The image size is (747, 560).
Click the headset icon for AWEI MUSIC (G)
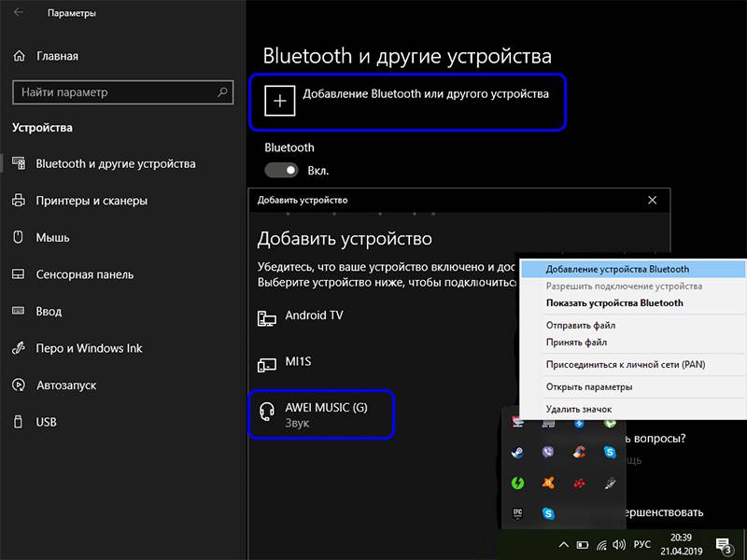(x=266, y=412)
